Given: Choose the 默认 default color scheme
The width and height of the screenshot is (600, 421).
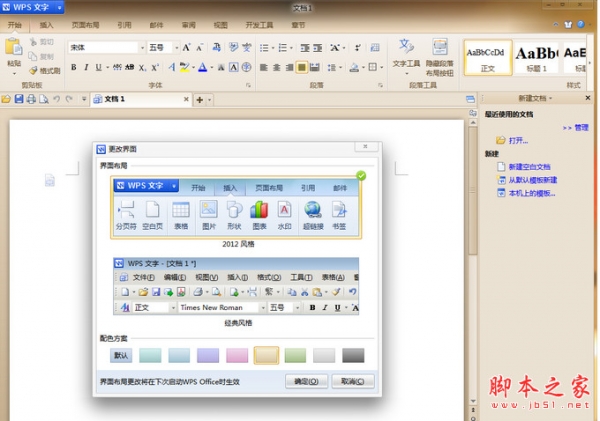Looking at the screenshot, I should click(121, 355).
